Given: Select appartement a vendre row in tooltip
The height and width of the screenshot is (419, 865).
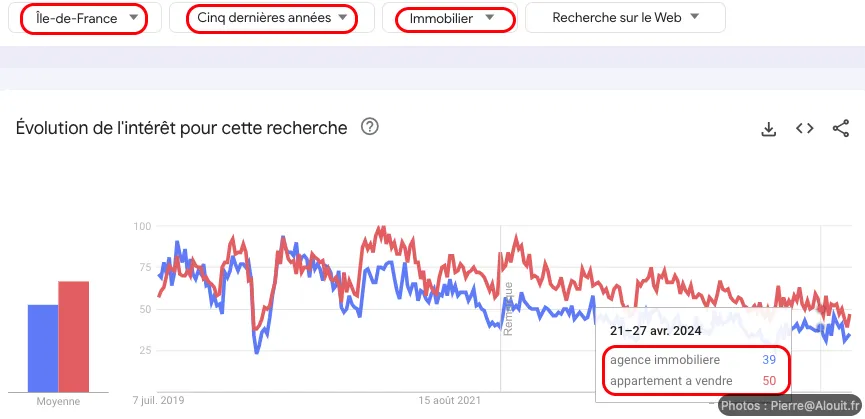Looking at the screenshot, I should click(692, 380).
